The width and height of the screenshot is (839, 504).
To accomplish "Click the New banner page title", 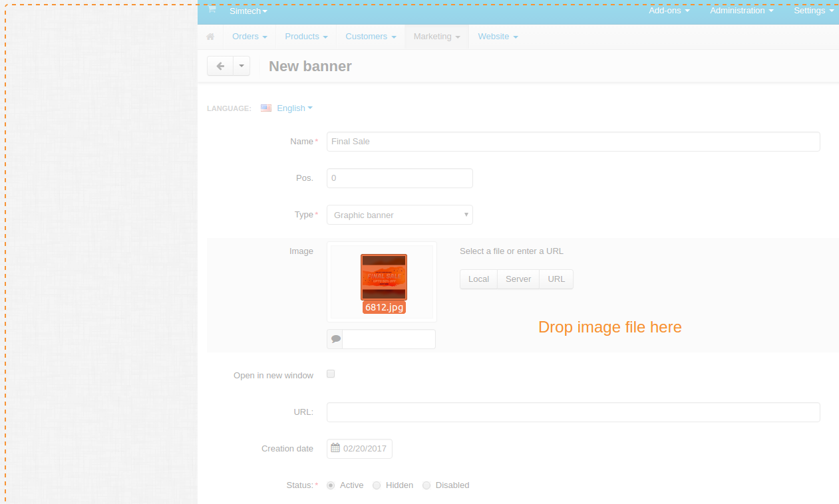I will point(310,66).
